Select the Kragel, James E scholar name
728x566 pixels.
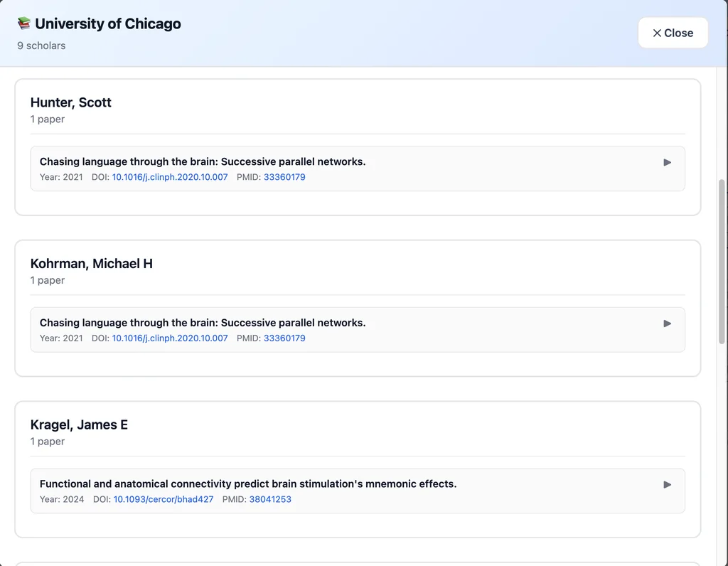click(x=79, y=424)
